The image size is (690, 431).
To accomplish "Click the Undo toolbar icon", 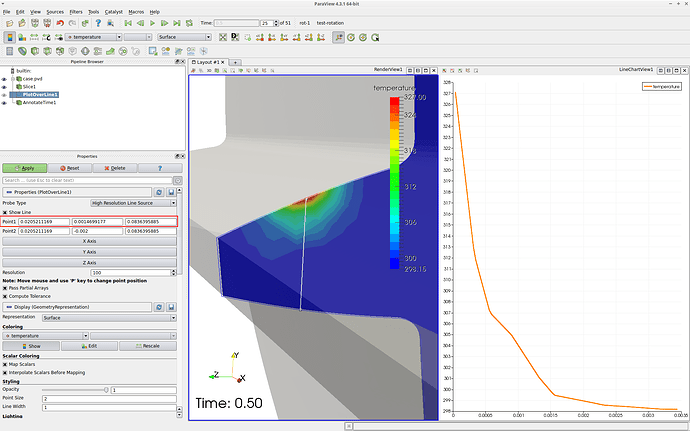I will pos(60,22).
